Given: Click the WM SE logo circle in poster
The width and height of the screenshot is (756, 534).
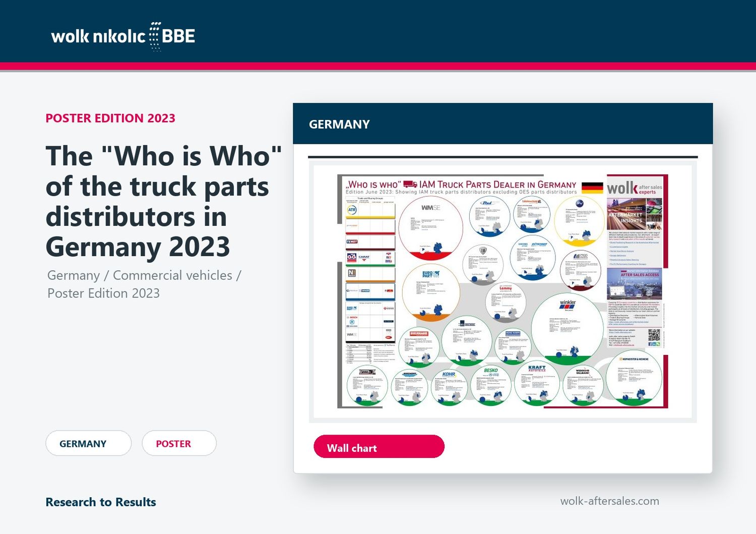Looking at the screenshot, I should click(430, 228).
